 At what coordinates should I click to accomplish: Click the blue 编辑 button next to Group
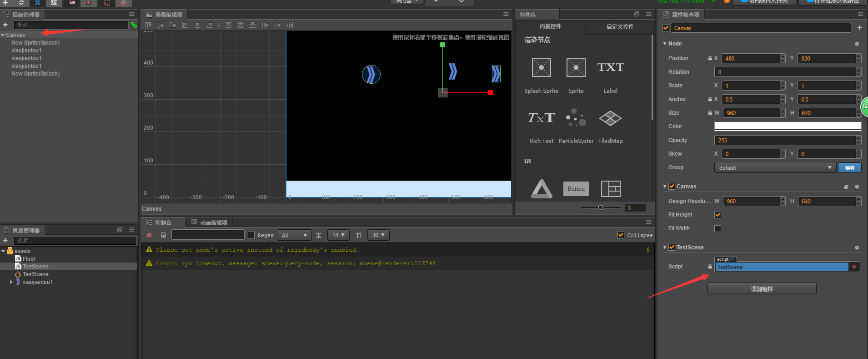[x=849, y=168]
